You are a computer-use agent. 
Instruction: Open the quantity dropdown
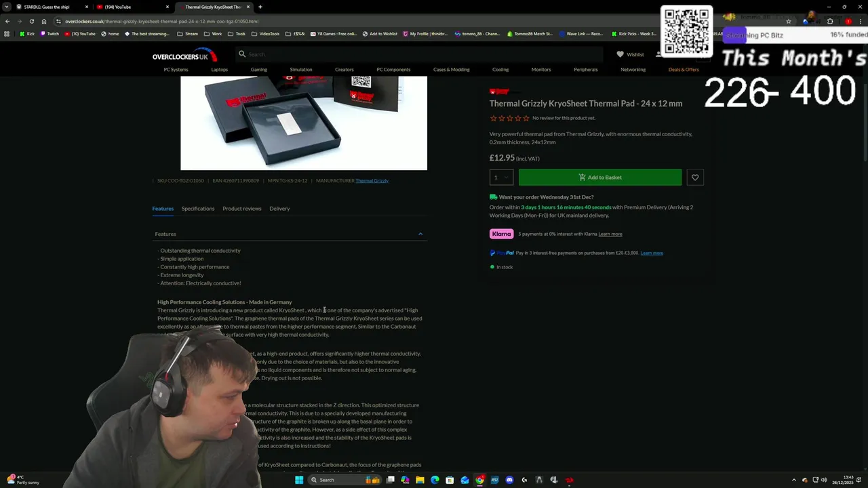(x=501, y=178)
